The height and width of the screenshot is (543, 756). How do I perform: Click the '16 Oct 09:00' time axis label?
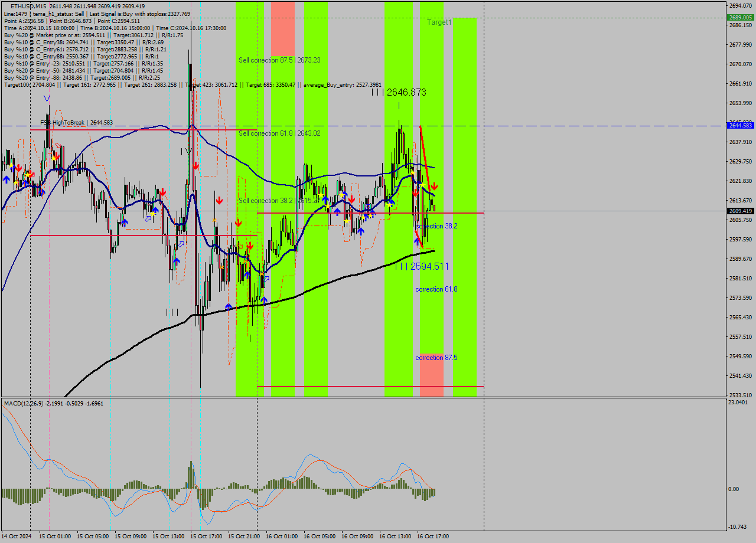tap(357, 537)
